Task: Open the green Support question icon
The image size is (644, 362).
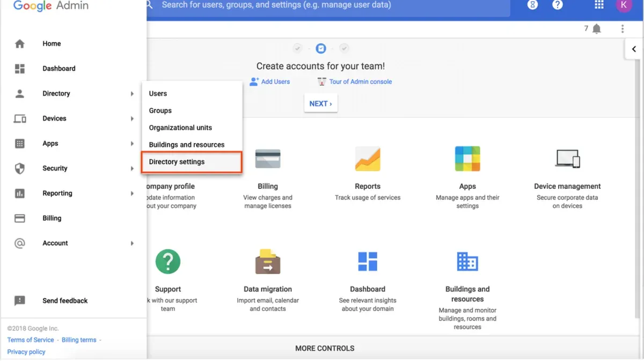Action: (168, 262)
